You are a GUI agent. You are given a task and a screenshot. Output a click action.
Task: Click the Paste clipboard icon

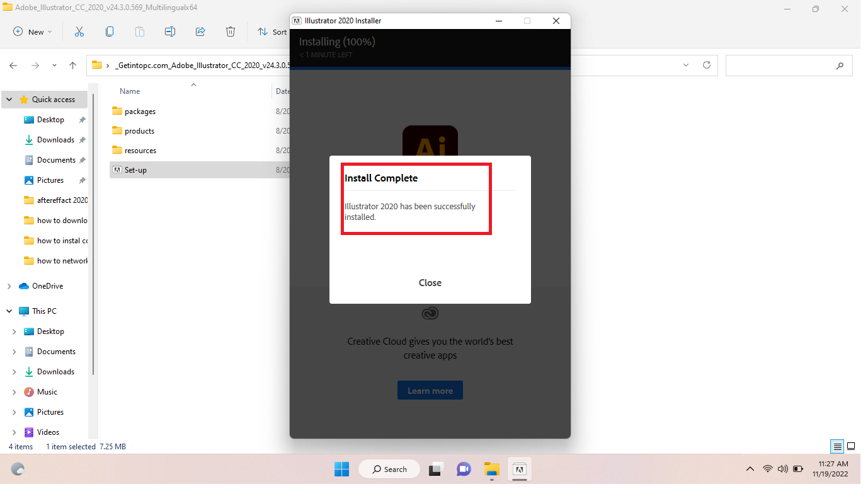140,32
